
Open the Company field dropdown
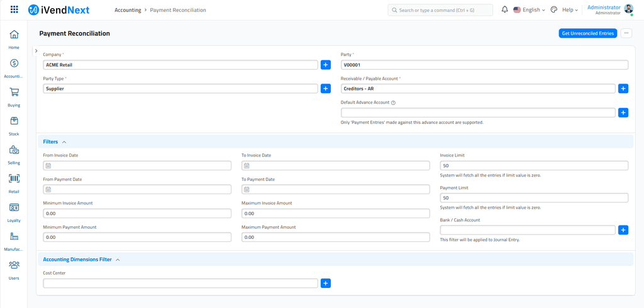coord(180,65)
